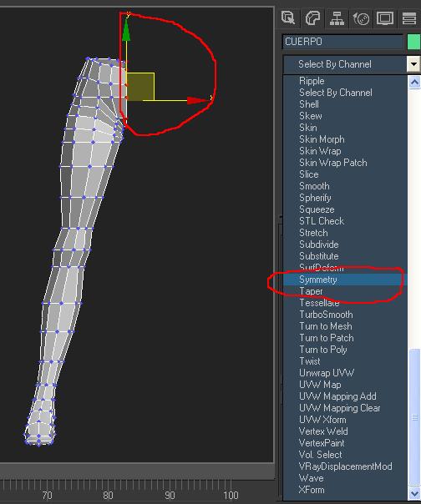Click the modifier list scrollbar thumb
The image size is (421, 504).
[x=414, y=417]
